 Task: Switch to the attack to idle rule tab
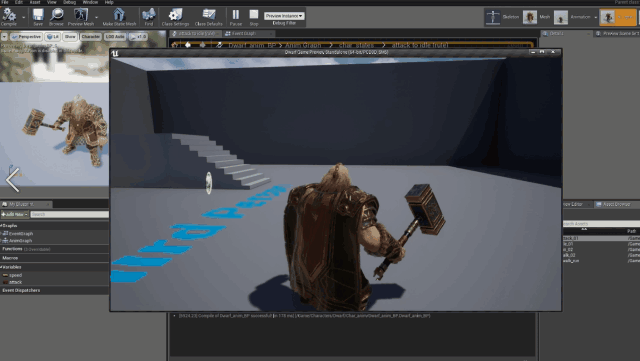pos(196,33)
